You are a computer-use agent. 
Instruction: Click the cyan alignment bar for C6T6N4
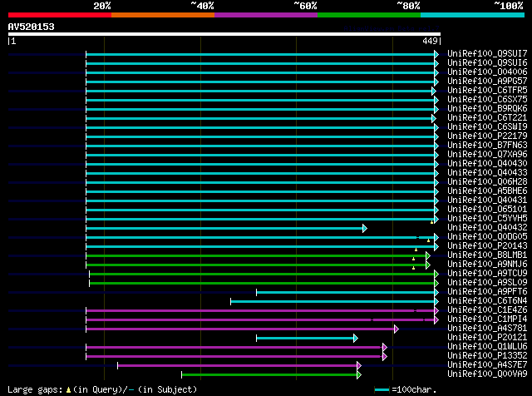(332, 302)
